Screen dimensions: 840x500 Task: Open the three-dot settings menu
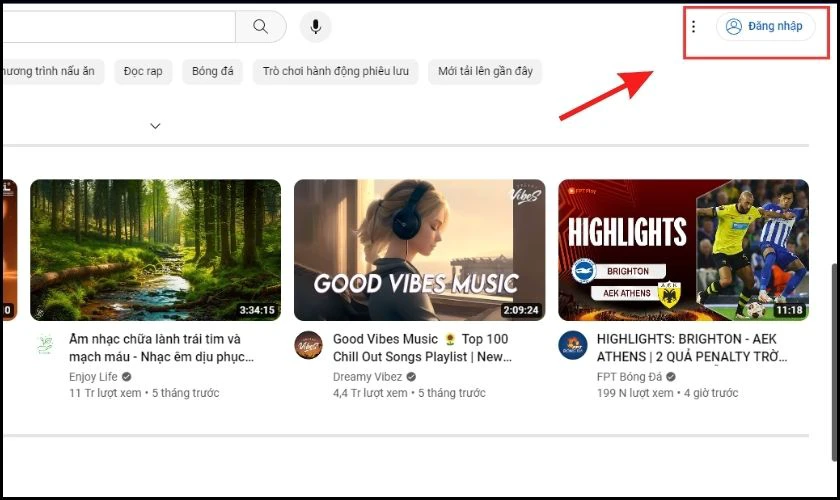693,26
